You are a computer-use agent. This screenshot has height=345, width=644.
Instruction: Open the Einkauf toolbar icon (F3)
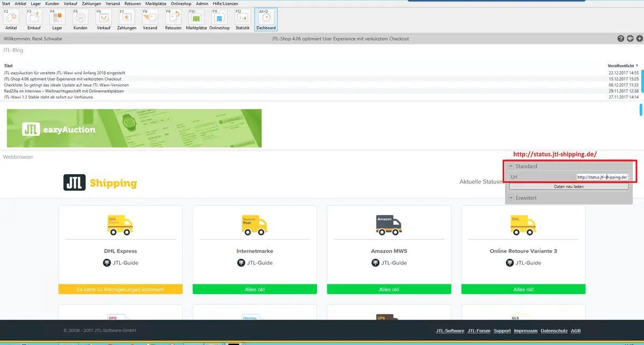34,20
